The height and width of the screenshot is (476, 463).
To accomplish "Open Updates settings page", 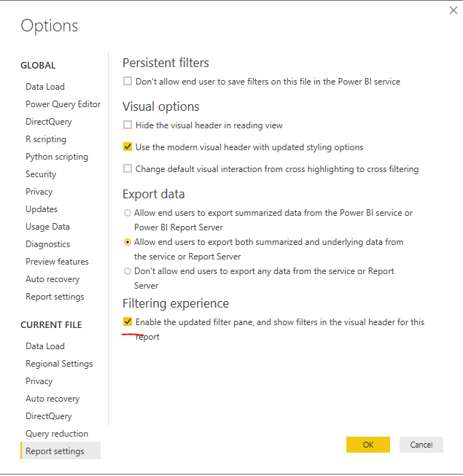I will [x=42, y=209].
